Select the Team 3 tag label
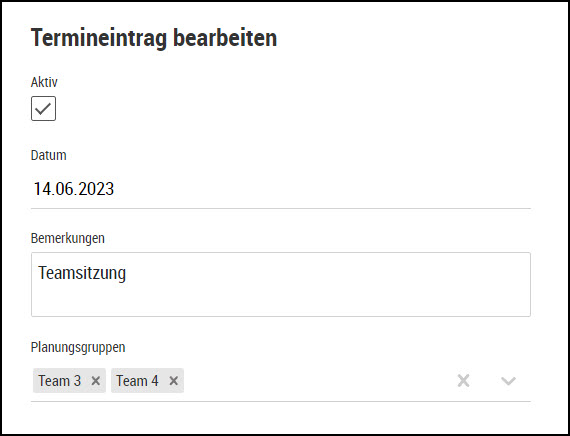Screen dimensions: 570x436 60,381
